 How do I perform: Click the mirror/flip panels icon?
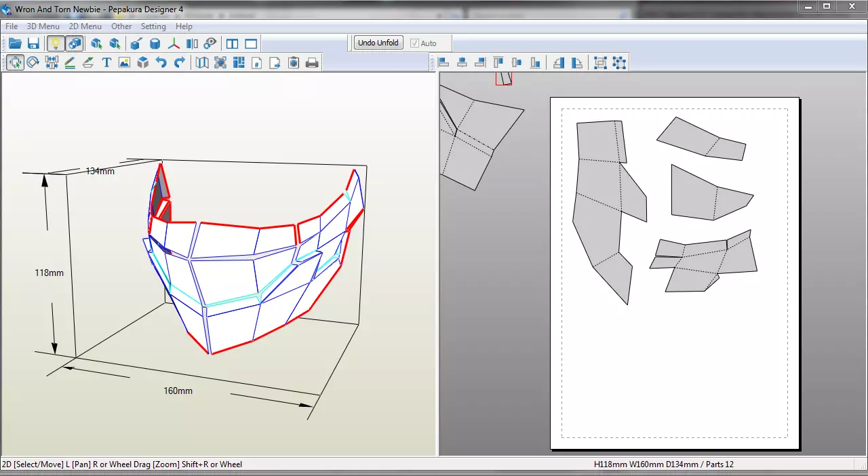pyautogui.click(x=192, y=44)
